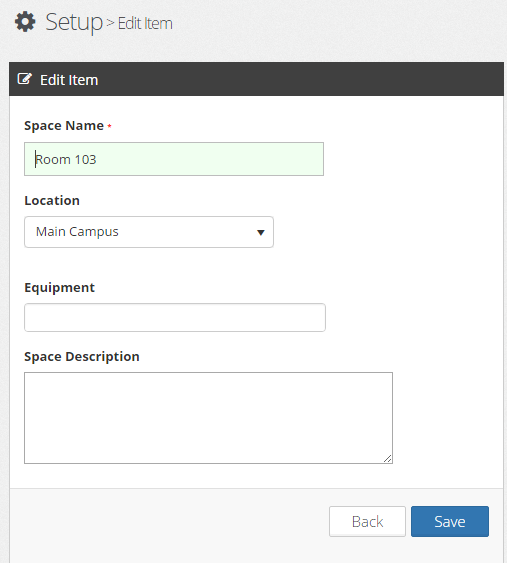Click inside the Equipment text field

click(x=175, y=317)
